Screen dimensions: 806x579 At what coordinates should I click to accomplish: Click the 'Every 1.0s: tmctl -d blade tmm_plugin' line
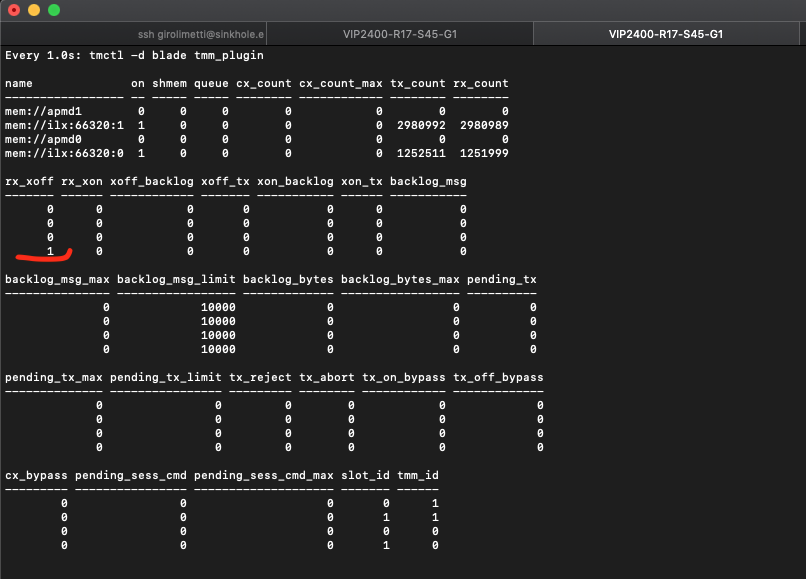tap(134, 56)
